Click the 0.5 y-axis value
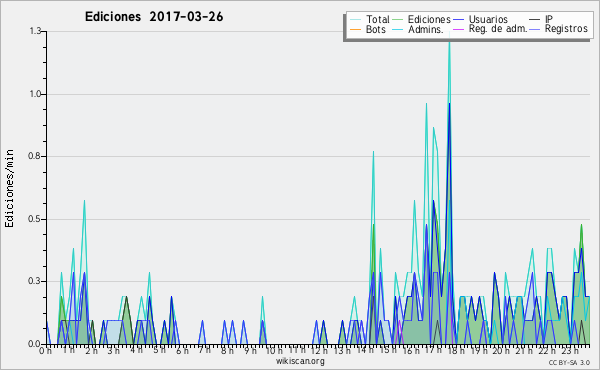This screenshot has height=370, width=600. (x=35, y=219)
